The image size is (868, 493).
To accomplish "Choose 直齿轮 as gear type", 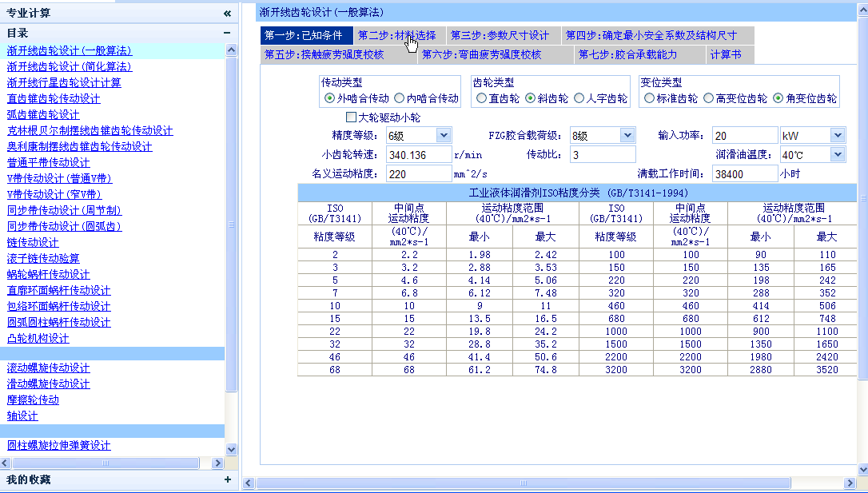I will (x=481, y=98).
